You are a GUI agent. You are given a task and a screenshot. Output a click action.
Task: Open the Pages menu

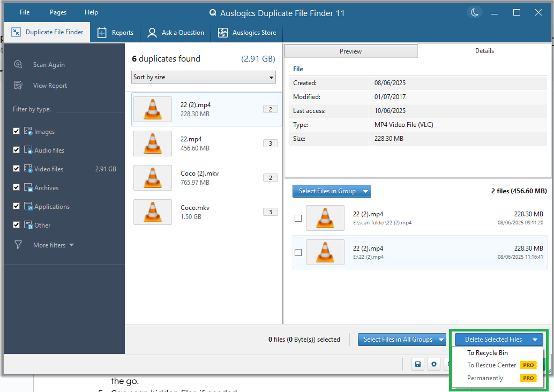(58, 12)
